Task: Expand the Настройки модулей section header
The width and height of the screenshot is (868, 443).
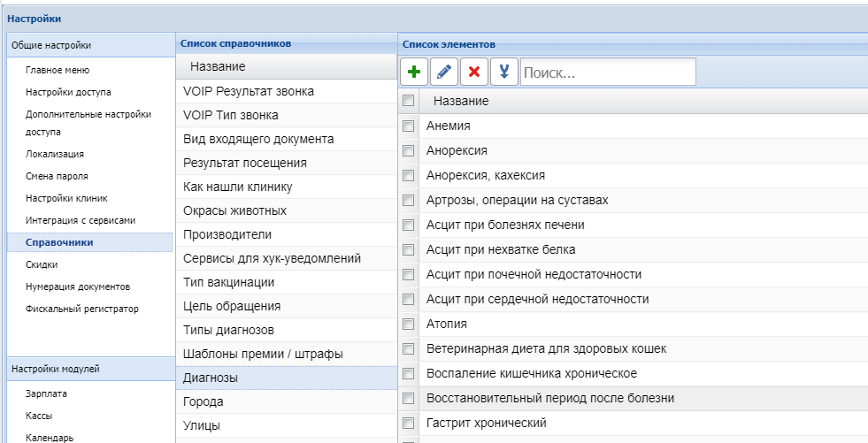Action: pyautogui.click(x=88, y=369)
